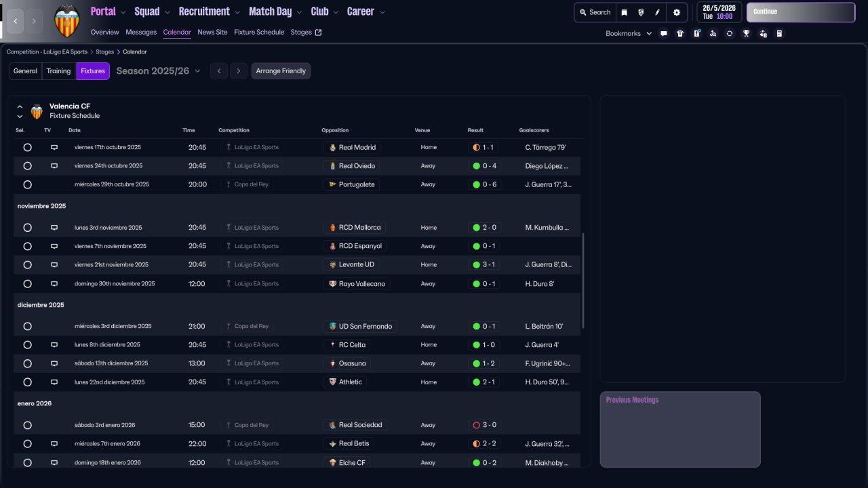This screenshot has height=488, width=868.
Task: Open the Season 2025/26 dropdown
Action: coord(158,71)
